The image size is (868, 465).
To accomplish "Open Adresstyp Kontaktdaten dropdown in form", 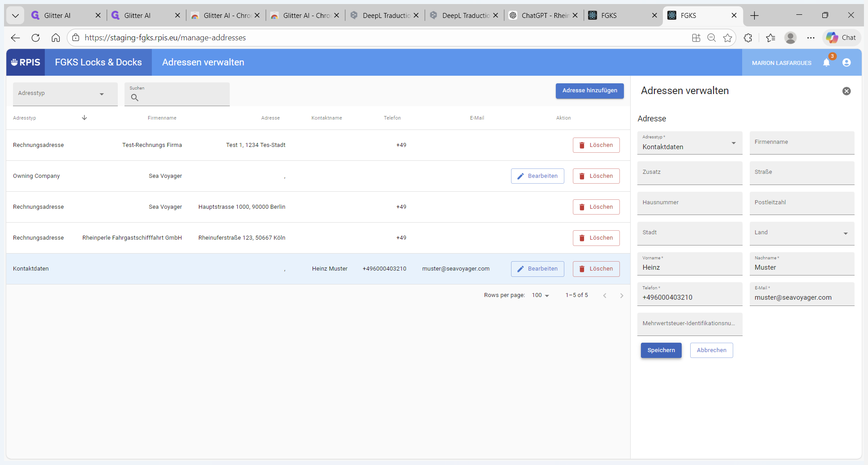I will (x=689, y=143).
